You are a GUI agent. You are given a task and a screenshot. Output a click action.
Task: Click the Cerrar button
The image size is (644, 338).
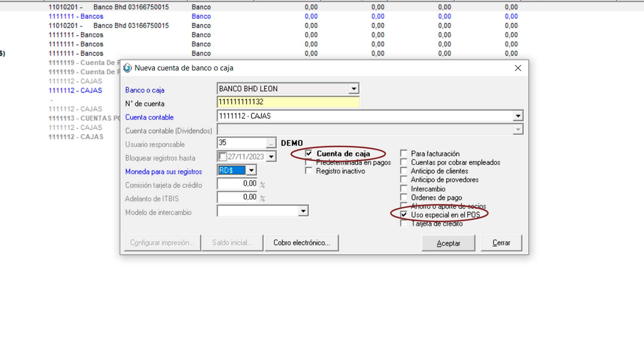pos(501,243)
